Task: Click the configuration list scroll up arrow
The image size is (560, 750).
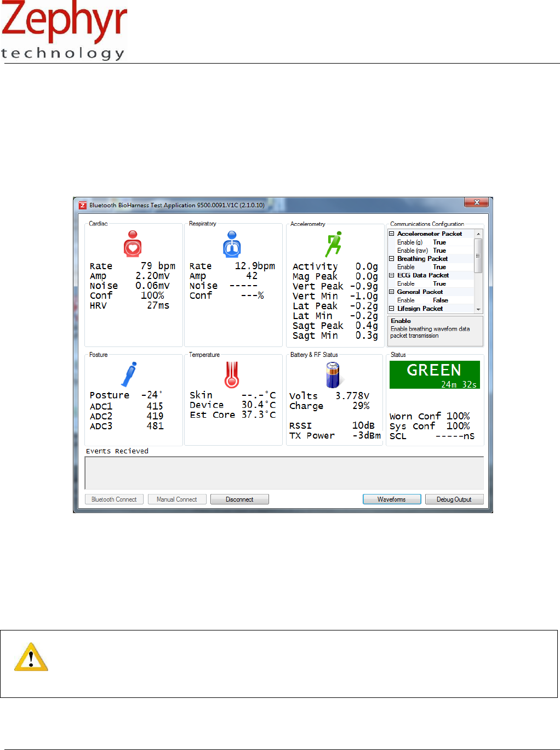Action: (x=478, y=234)
